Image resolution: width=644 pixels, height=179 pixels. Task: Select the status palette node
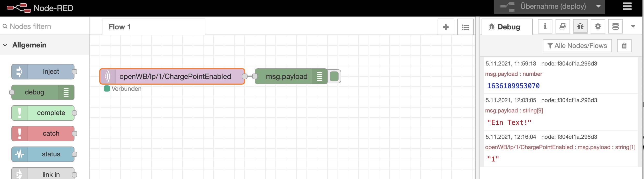(x=43, y=154)
